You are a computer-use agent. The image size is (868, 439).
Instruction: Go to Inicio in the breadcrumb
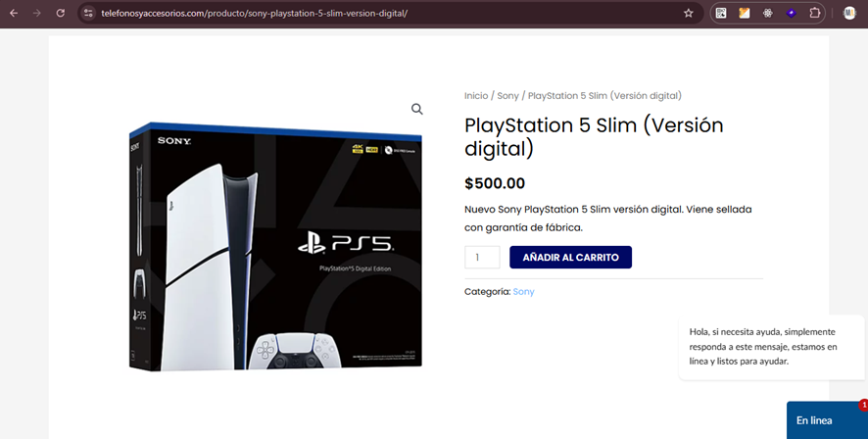pos(476,96)
